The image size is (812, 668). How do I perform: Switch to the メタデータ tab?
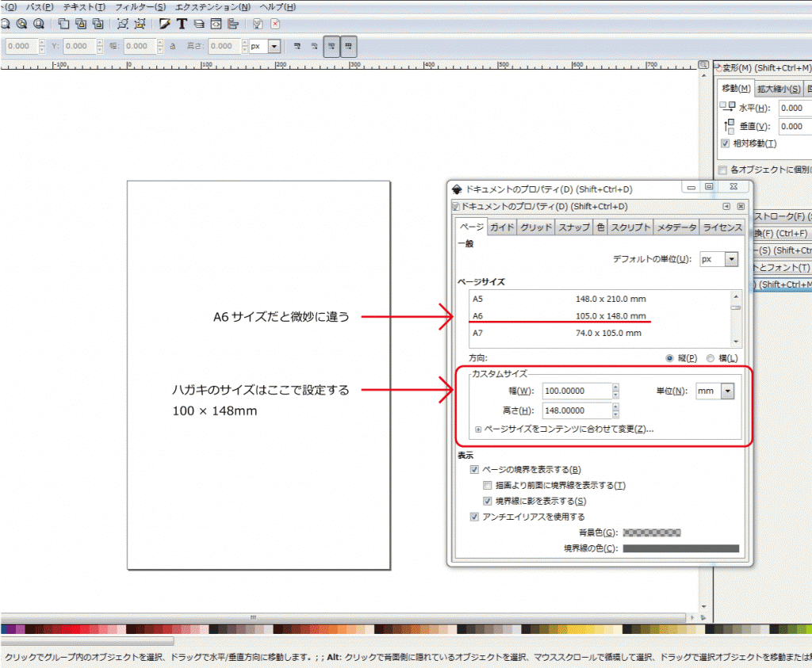pos(676,227)
